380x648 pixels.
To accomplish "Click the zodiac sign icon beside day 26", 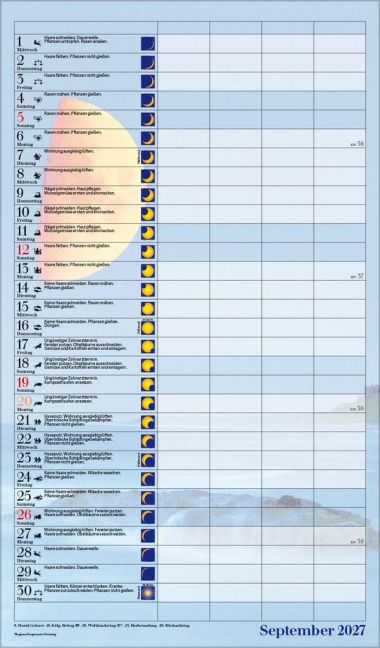I will coord(38,517).
